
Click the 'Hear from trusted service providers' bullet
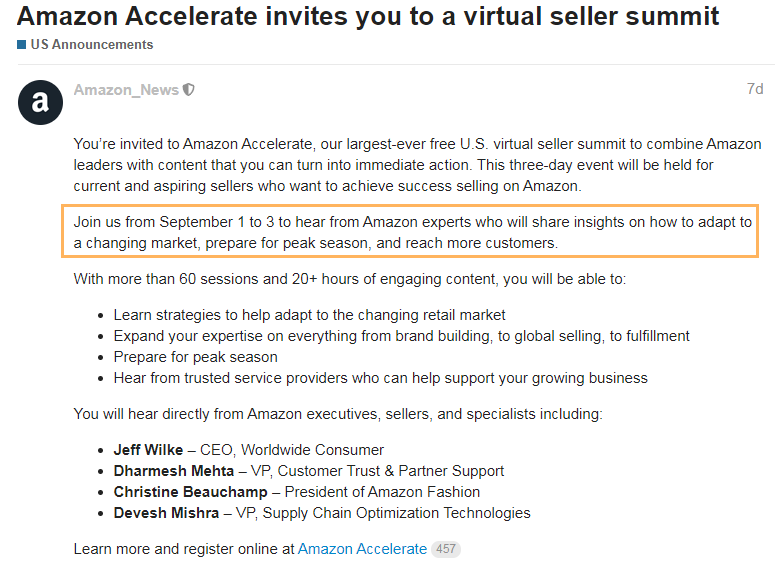coord(381,378)
